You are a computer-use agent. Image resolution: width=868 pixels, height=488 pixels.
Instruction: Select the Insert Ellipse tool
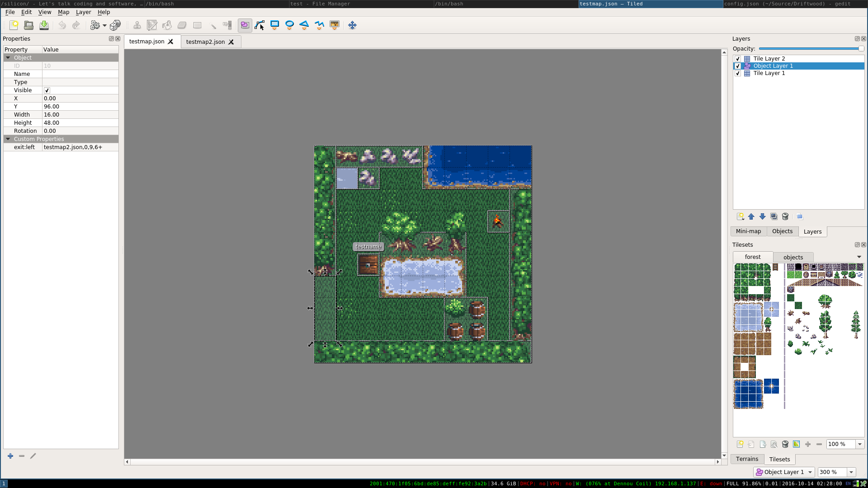coord(289,25)
